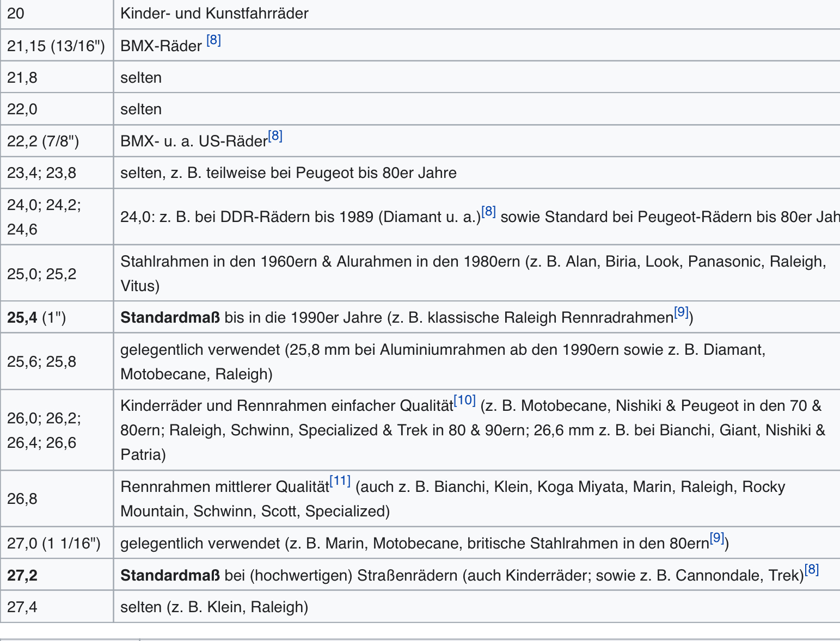
Task: Click 'selten' in the 21,8 row
Action: (x=141, y=78)
